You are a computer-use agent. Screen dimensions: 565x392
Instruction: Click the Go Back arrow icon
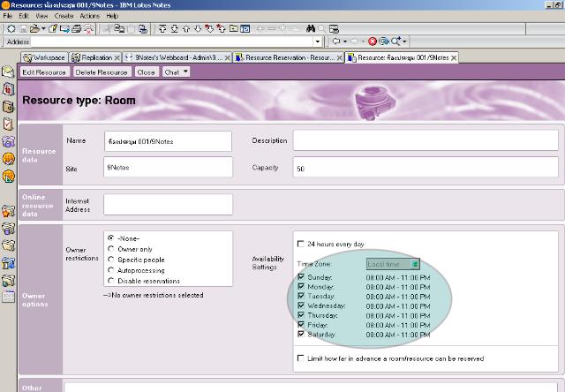pos(335,41)
